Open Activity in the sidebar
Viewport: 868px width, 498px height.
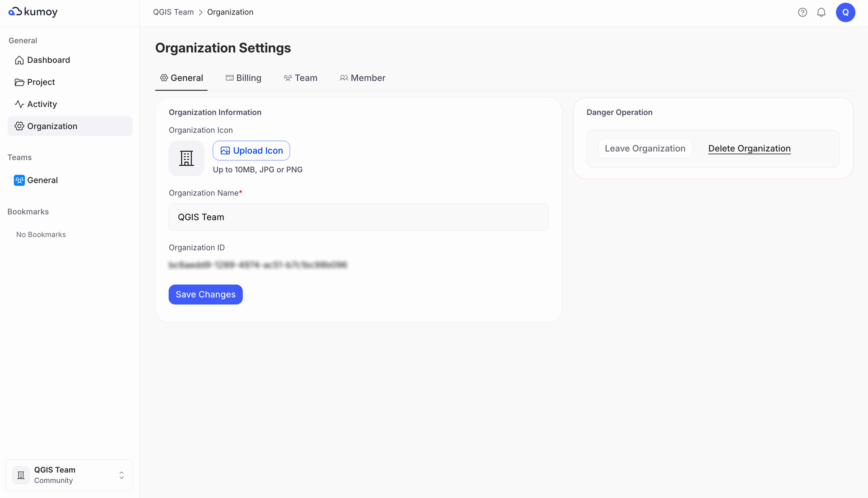42,104
